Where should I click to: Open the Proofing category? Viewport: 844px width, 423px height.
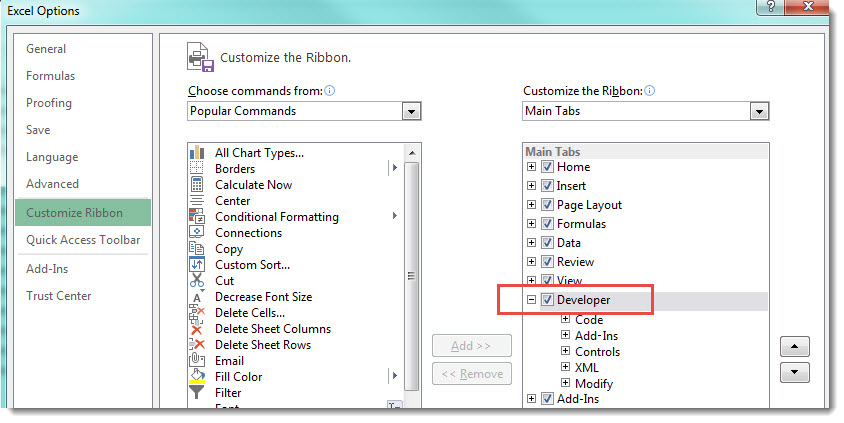49,103
